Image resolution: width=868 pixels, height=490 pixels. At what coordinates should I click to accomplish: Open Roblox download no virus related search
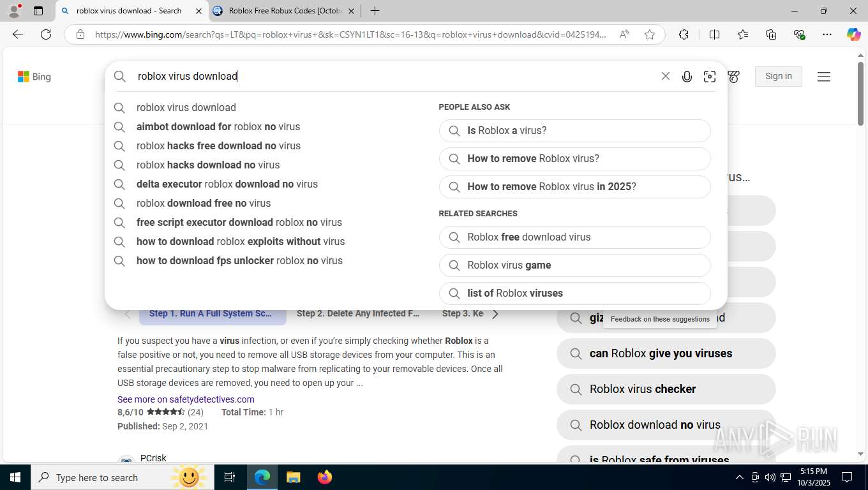click(666, 425)
